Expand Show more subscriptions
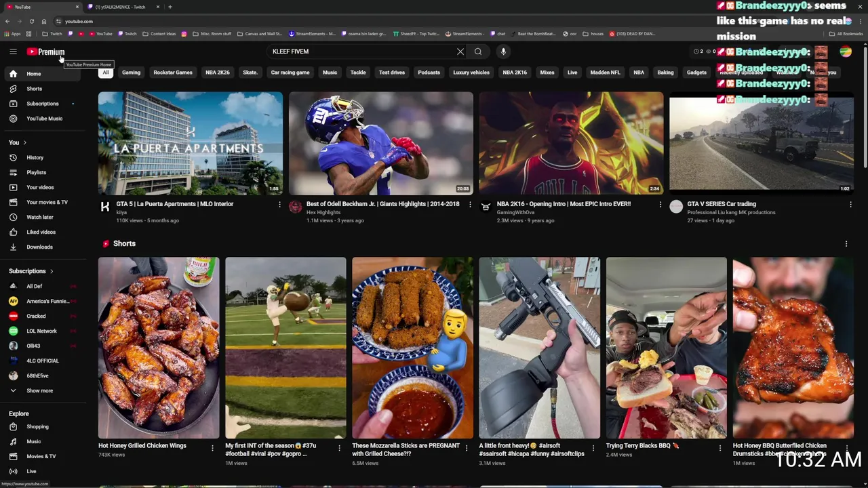The height and width of the screenshot is (488, 868). point(43,390)
